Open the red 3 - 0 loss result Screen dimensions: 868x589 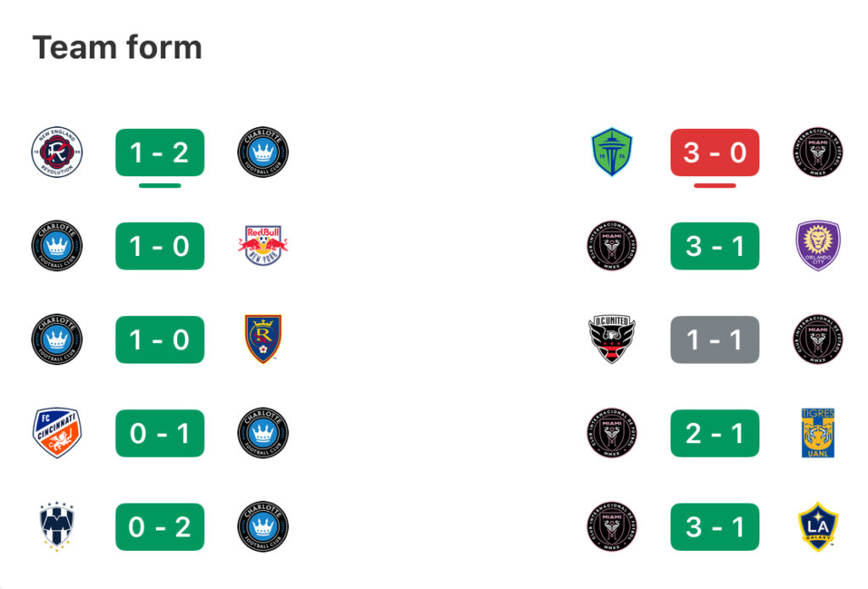pyautogui.click(x=715, y=153)
